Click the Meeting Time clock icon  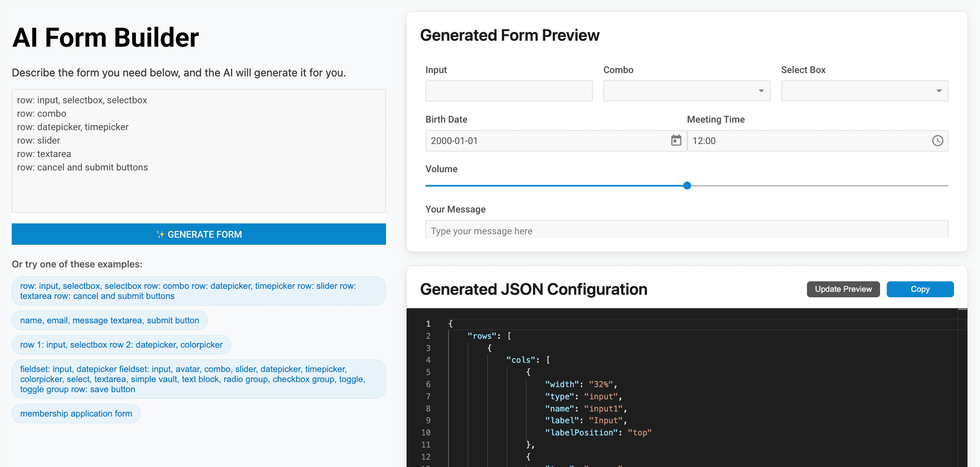pyautogui.click(x=937, y=141)
